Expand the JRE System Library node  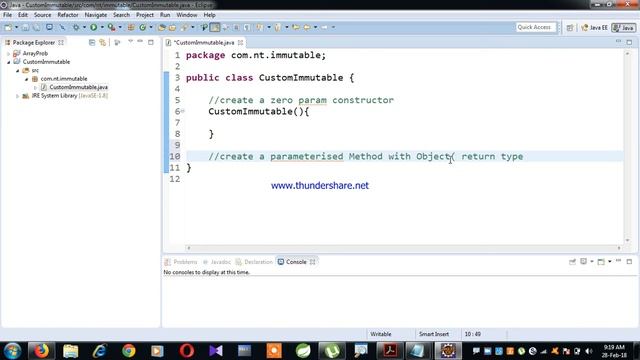coord(18,96)
